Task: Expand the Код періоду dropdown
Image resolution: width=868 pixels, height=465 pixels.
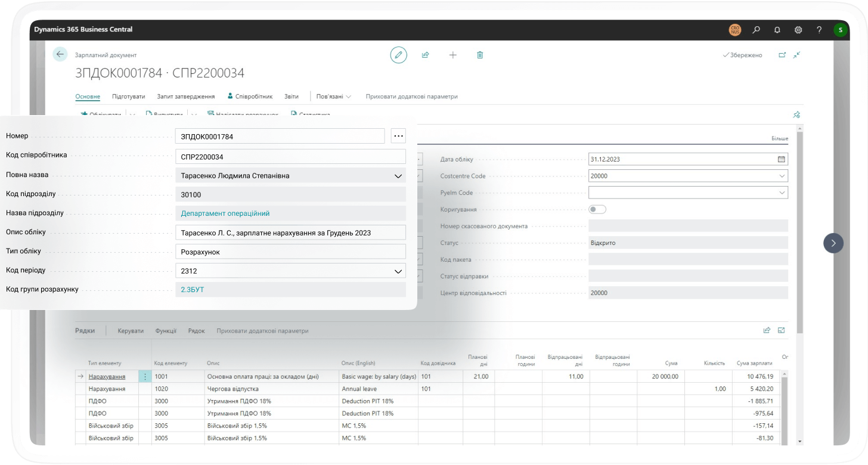Action: click(x=398, y=271)
